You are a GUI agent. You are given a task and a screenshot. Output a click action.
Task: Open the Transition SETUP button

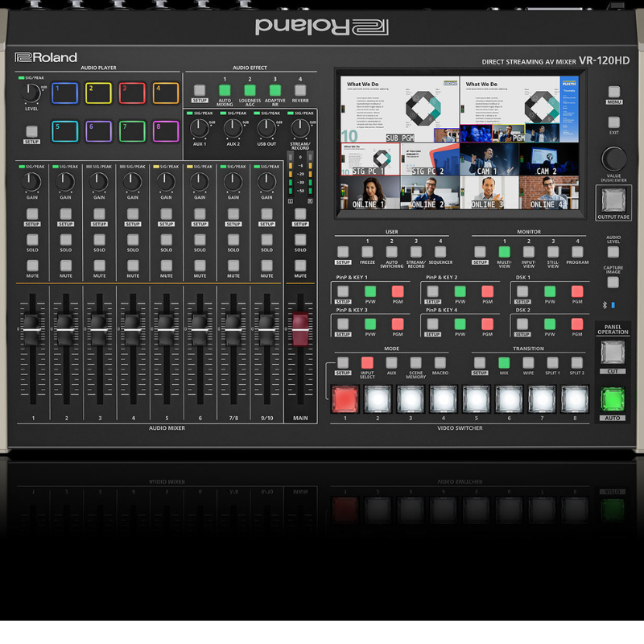click(x=480, y=363)
